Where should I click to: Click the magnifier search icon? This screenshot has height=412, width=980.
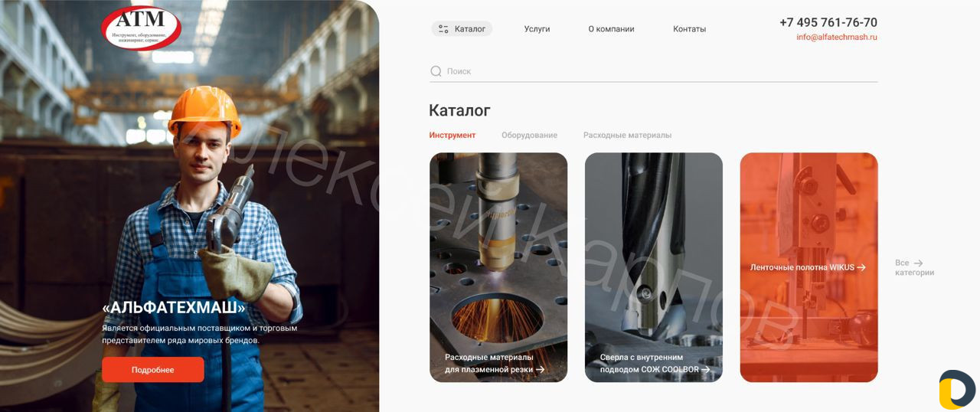click(x=436, y=71)
